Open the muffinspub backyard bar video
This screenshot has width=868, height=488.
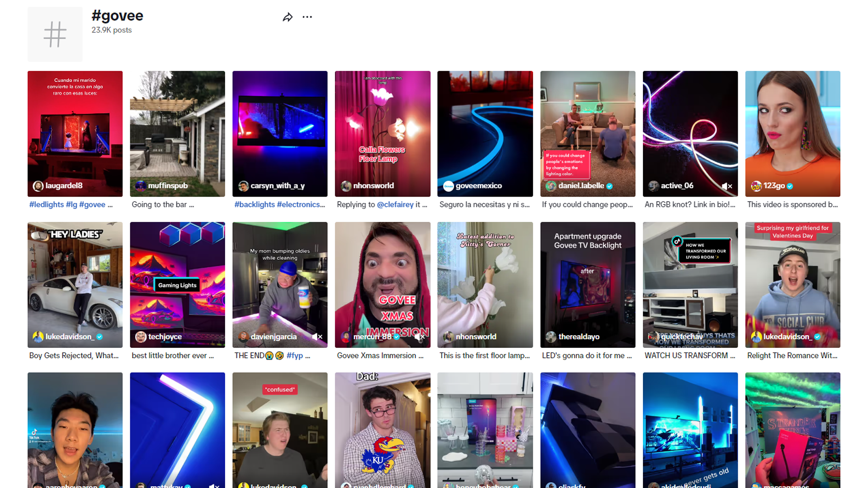pyautogui.click(x=177, y=131)
